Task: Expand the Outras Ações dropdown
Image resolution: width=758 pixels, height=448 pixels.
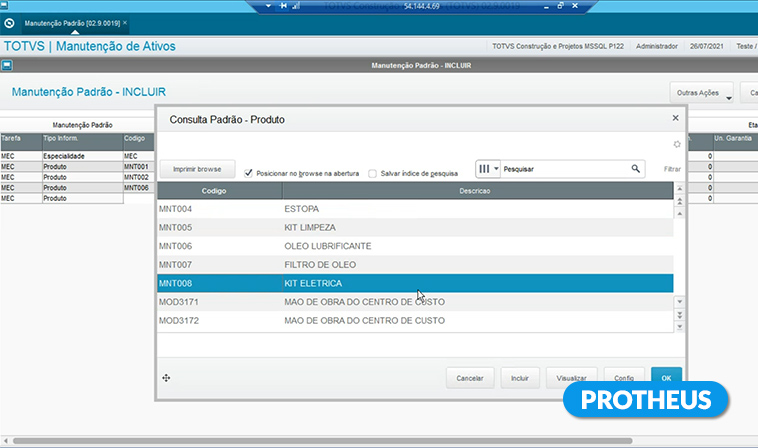Action: 728,95
